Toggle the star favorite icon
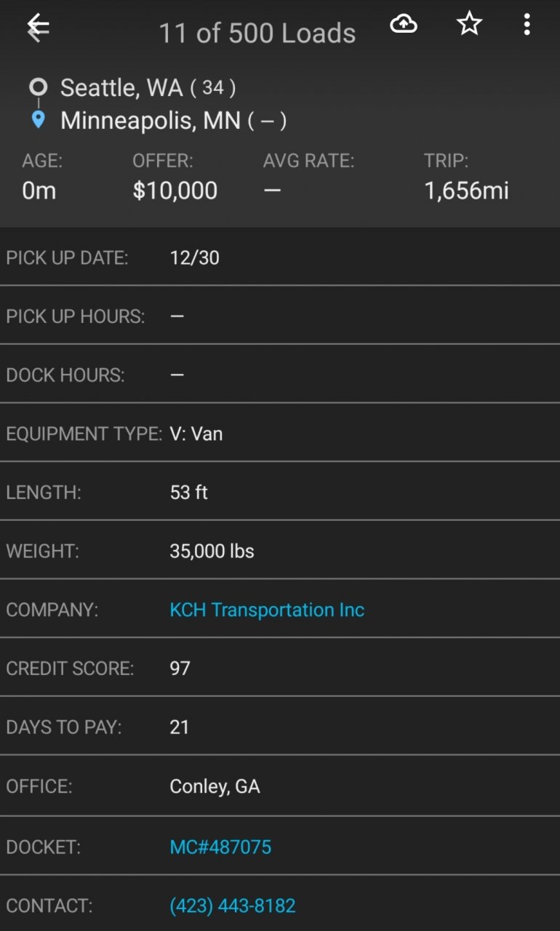Screen dimensions: 560x931 click(469, 25)
